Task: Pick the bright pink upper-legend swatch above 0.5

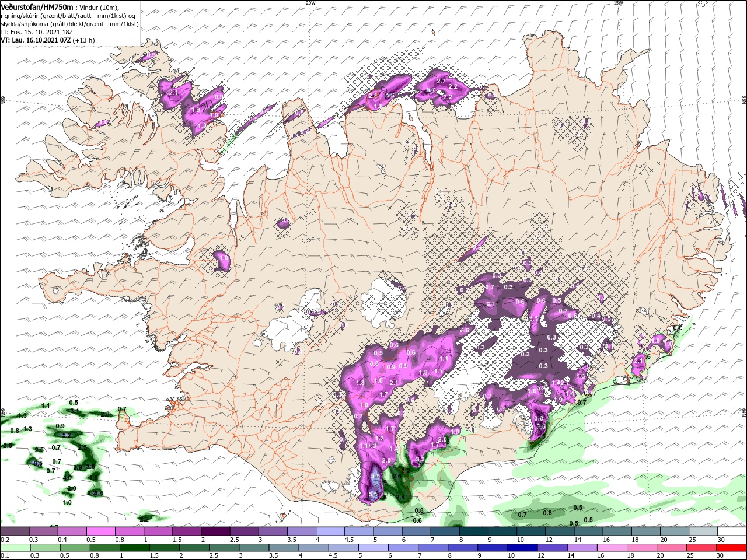Action: [101, 532]
